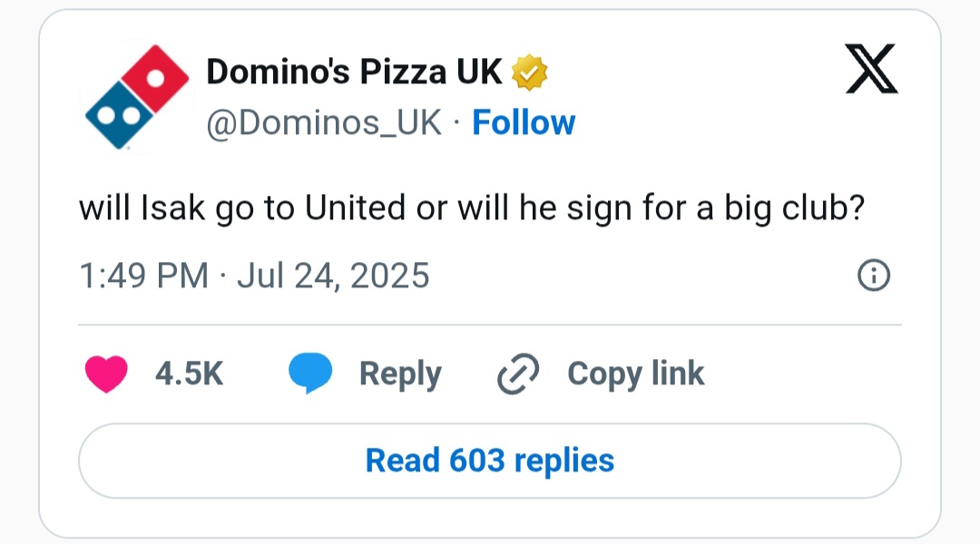Click the tweet text about Isak
The image size is (980, 544).
(x=472, y=208)
